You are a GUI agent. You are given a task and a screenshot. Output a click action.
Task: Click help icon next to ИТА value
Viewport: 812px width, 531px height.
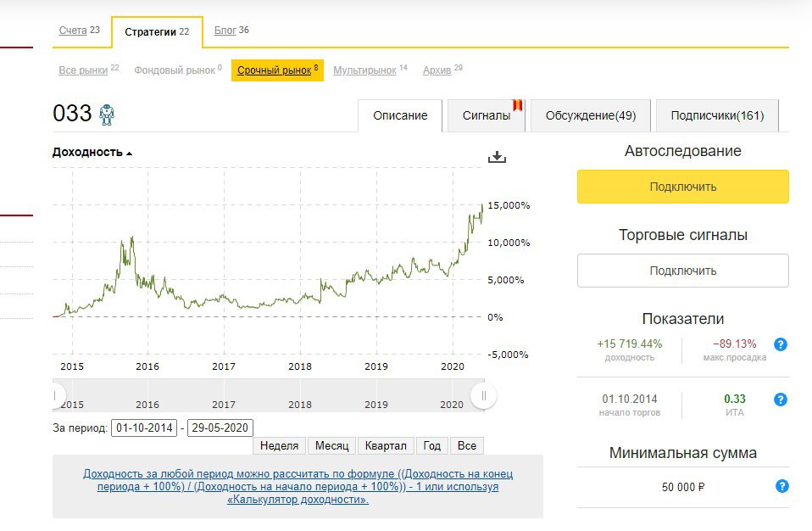[x=781, y=400]
